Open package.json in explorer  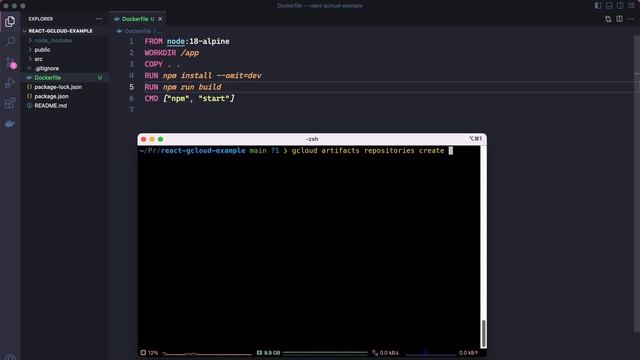coord(51,96)
